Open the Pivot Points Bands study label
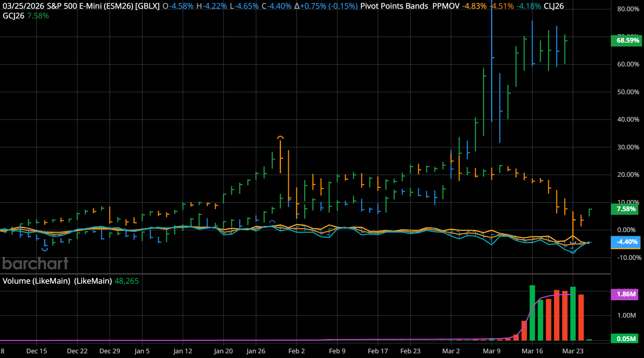 tap(394, 6)
